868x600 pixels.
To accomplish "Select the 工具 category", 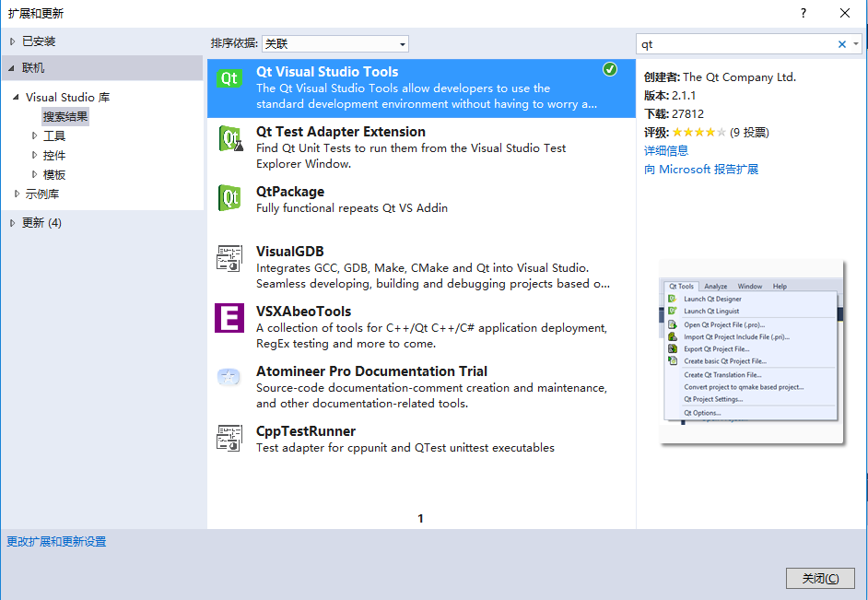I will coord(54,136).
